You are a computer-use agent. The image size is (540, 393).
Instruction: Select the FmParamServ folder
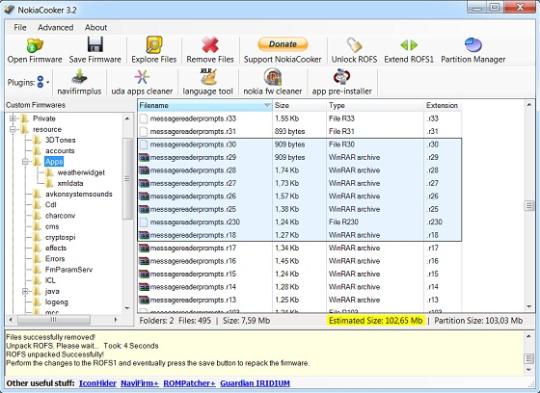(69, 270)
